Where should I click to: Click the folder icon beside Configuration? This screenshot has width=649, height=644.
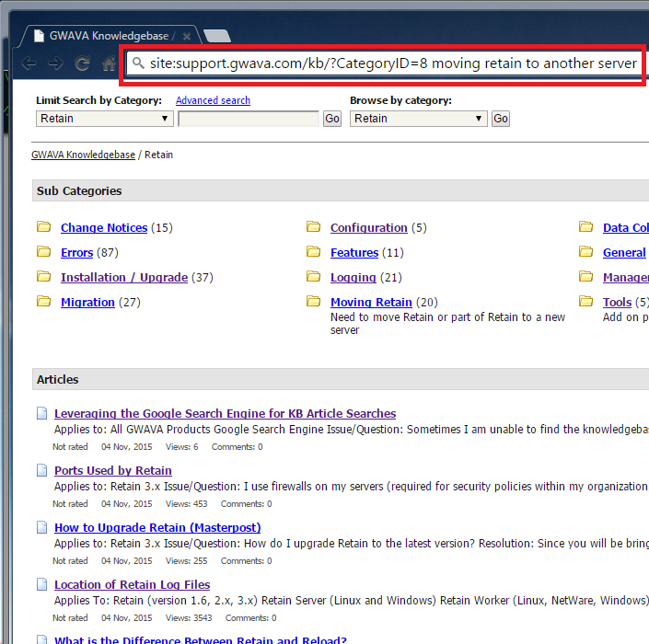(313, 226)
